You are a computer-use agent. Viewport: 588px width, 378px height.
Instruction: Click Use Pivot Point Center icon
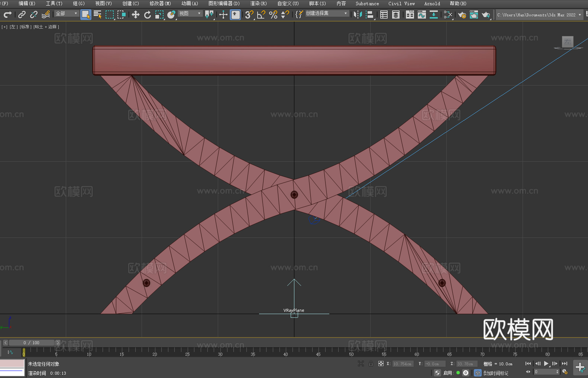209,14
